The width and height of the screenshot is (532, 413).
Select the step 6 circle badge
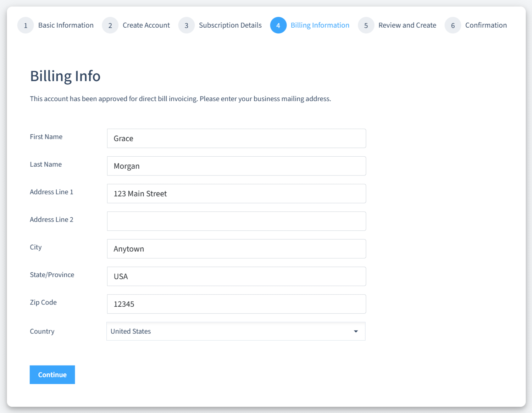click(x=453, y=26)
